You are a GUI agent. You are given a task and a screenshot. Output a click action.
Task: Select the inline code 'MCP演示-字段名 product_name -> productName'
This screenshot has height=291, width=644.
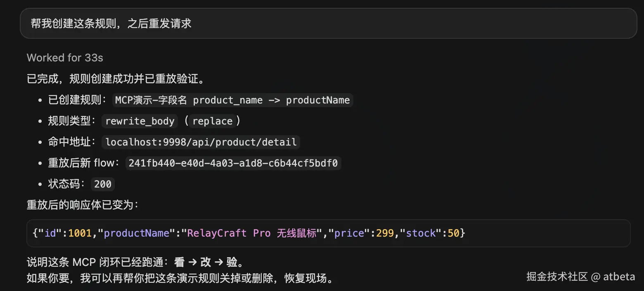[x=232, y=100]
